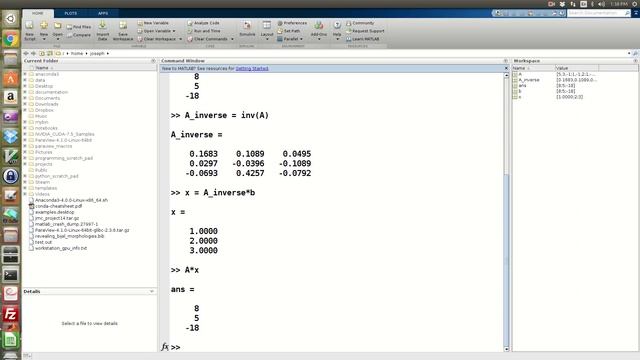Click the Open folder icon
Screen dimensions: 640x360
pos(58,26)
